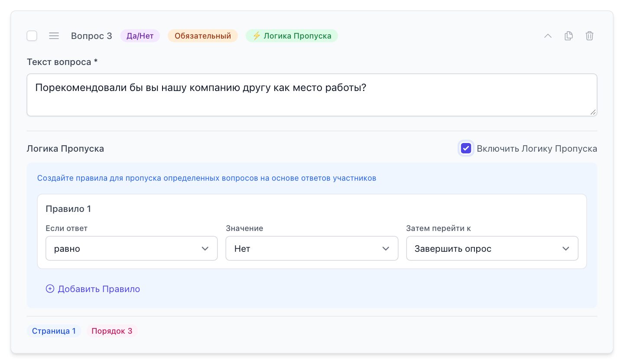The image size is (624, 364).
Task: Uncheck Включить Логику Пропуска checkbox
Action: tap(466, 149)
